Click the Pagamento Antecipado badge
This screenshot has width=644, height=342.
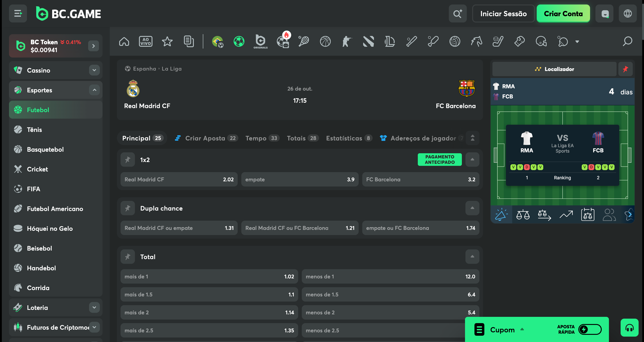click(440, 159)
